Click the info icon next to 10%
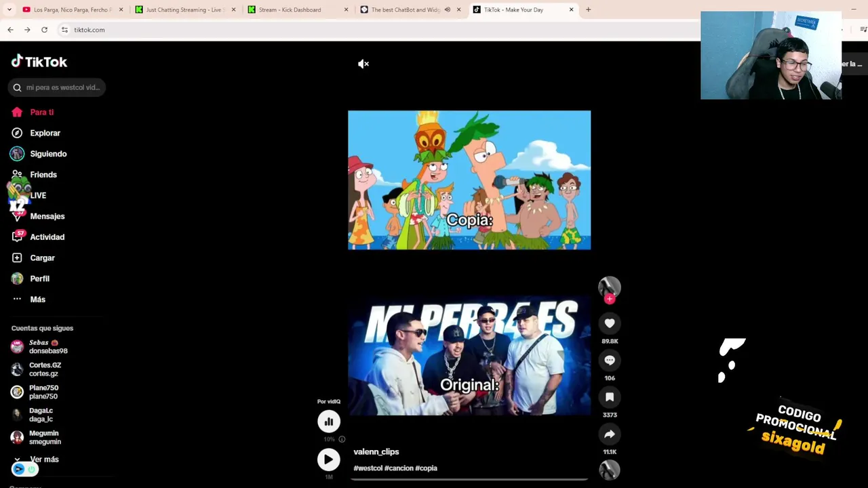 coord(342,439)
